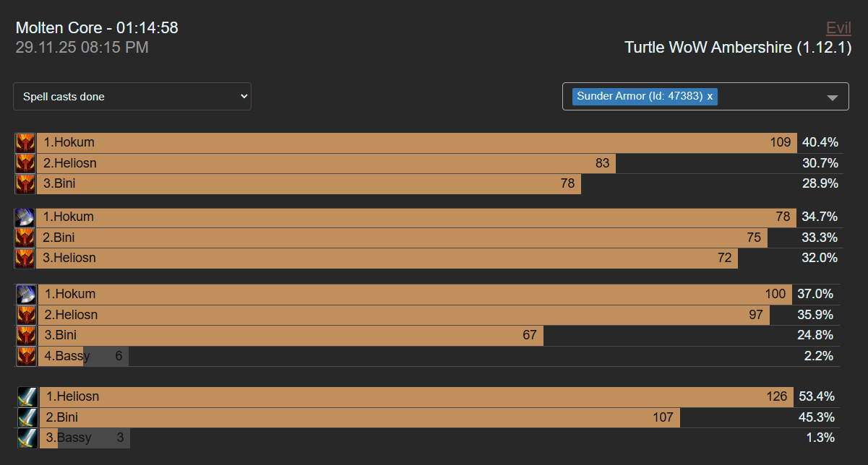The height and width of the screenshot is (465, 868).
Task: Click the 32.0% value
Action: pos(820,258)
